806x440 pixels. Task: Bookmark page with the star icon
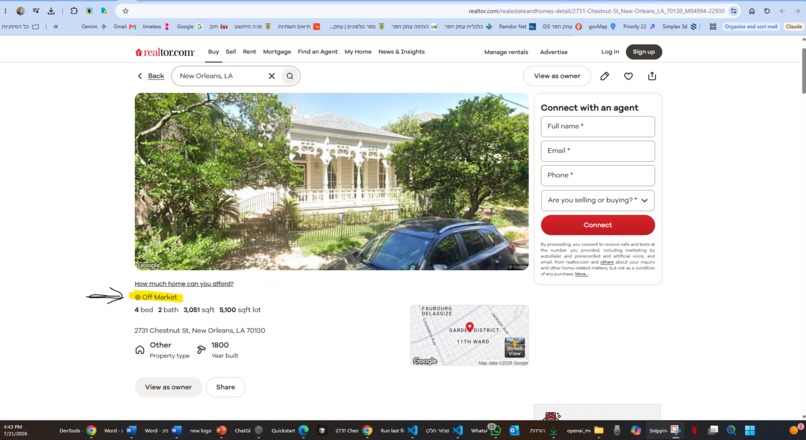click(125, 11)
